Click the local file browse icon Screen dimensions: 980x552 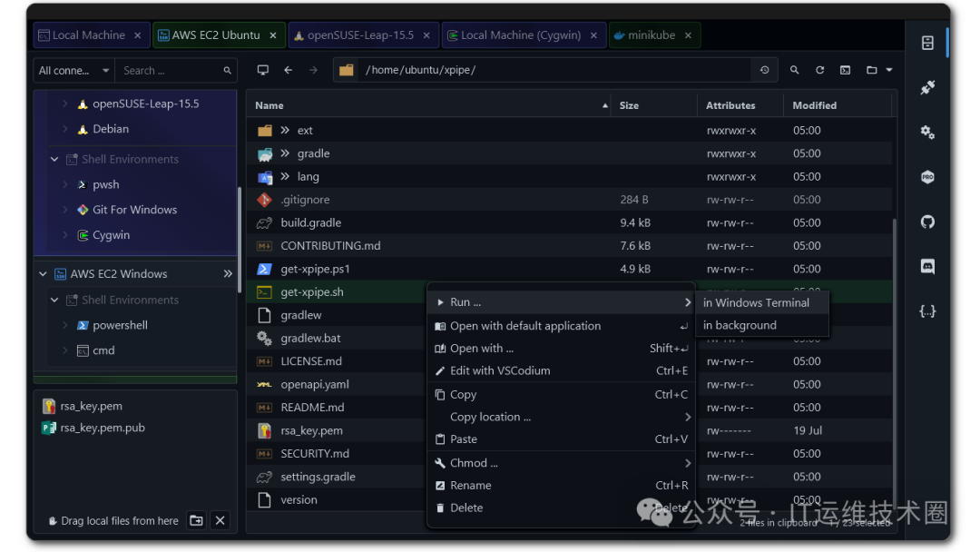pos(196,521)
